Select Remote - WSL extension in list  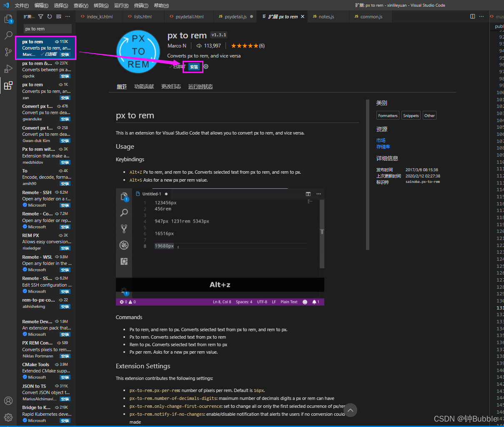tap(46, 263)
